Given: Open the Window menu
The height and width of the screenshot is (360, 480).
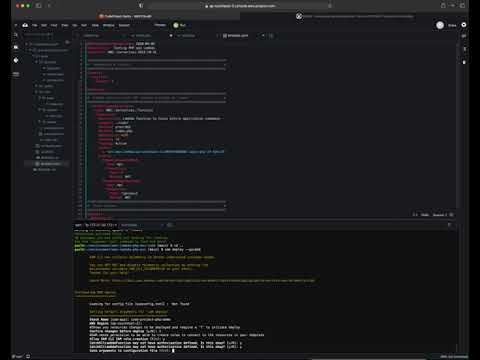Looking at the screenshot, I should tap(108, 25).
